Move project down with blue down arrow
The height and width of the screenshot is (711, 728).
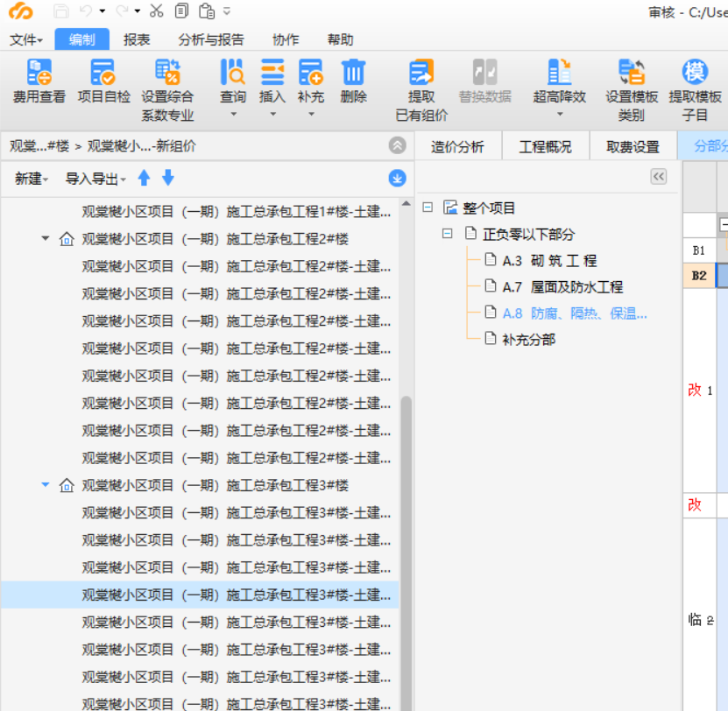[x=168, y=178]
